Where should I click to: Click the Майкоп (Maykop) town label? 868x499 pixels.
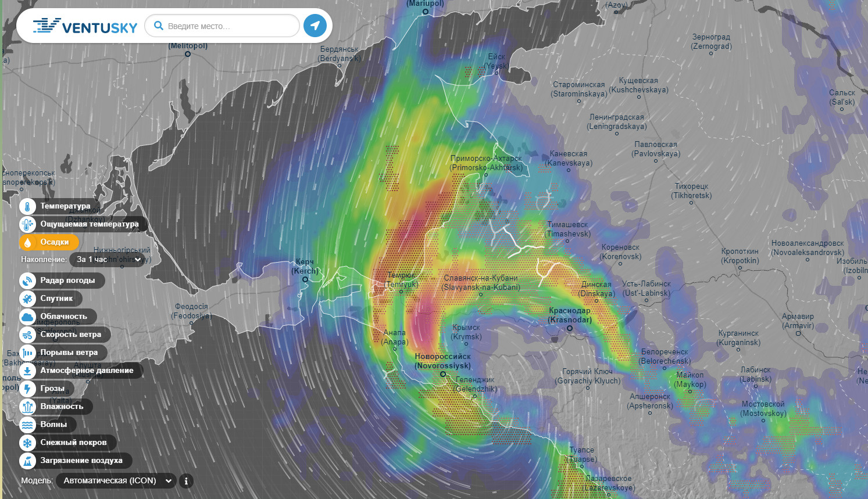click(x=690, y=379)
